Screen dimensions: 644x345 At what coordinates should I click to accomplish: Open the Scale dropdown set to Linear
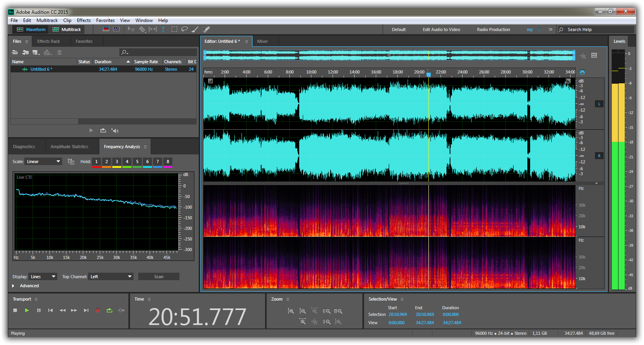[43, 161]
